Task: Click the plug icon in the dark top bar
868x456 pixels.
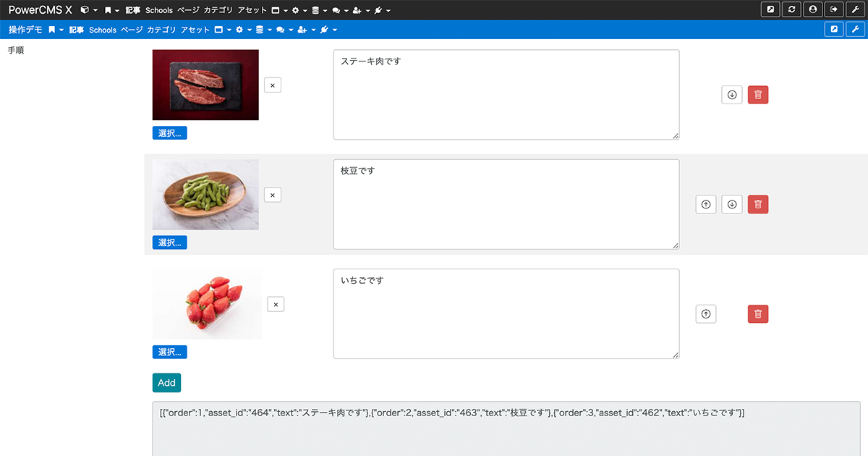Action: click(x=383, y=10)
